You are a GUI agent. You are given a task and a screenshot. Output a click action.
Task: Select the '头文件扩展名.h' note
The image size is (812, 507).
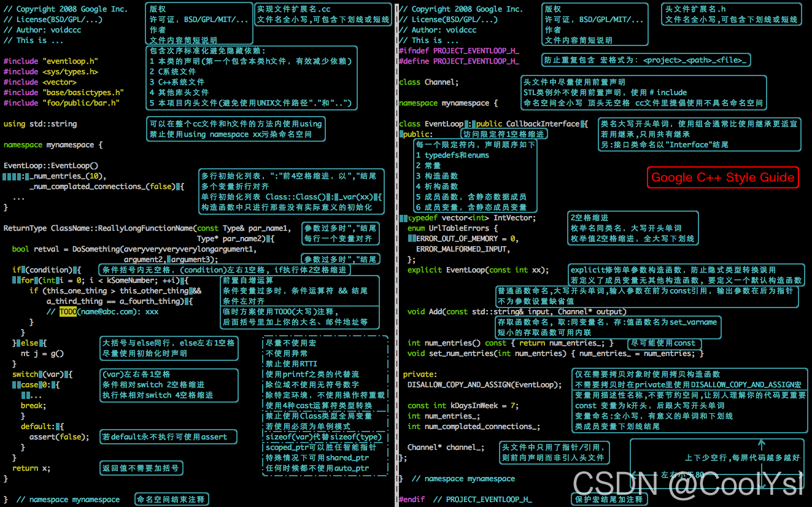(696, 9)
